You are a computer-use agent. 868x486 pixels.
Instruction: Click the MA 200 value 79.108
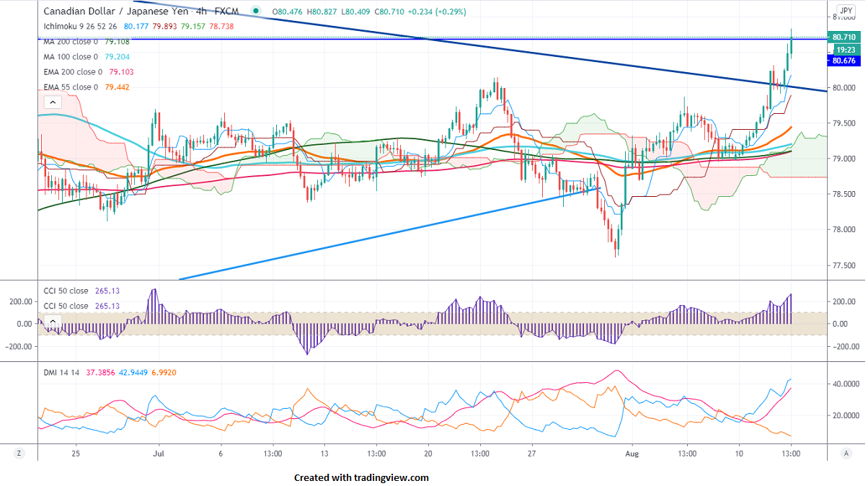pyautogui.click(x=117, y=41)
